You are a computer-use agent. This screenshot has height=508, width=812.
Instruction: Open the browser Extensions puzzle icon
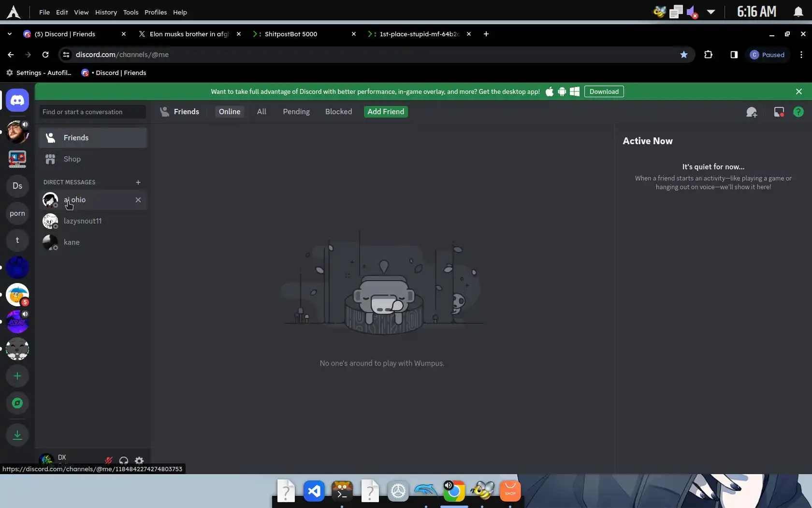pos(709,55)
